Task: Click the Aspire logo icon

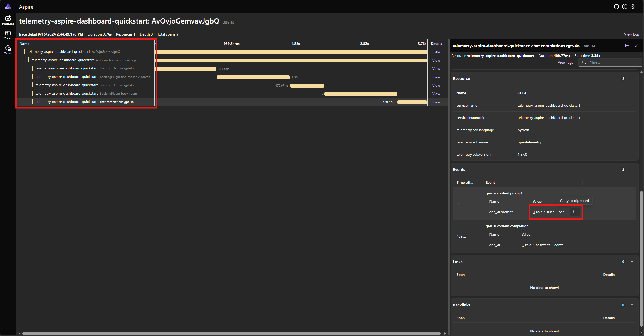Action: click(x=8, y=7)
